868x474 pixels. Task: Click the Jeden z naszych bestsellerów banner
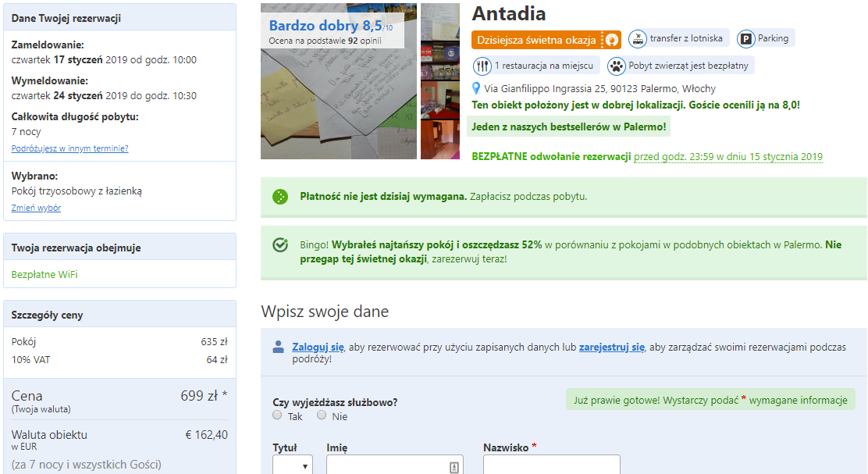pyautogui.click(x=568, y=127)
